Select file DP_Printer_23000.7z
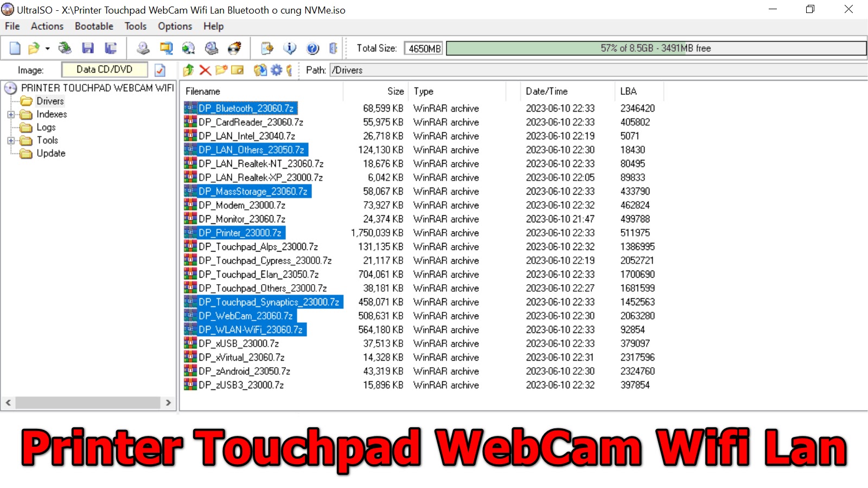 [x=240, y=233]
